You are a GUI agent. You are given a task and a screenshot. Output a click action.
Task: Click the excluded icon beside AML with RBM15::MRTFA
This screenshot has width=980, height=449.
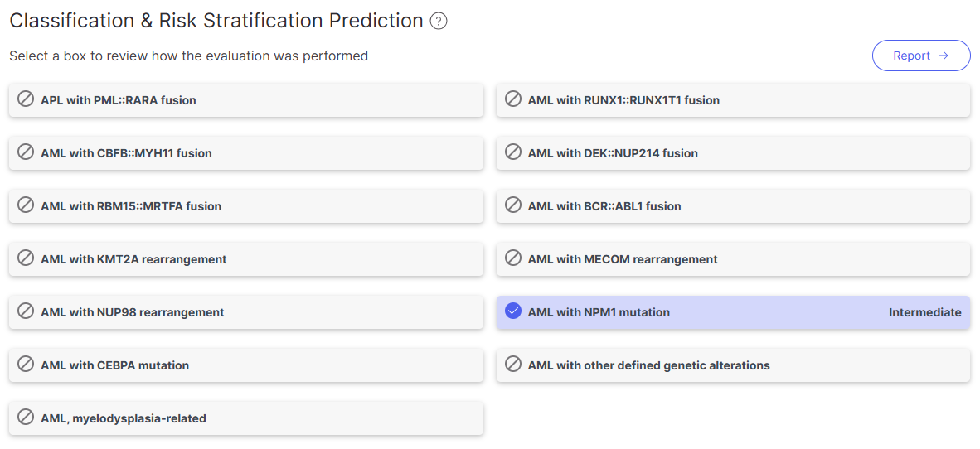click(26, 206)
